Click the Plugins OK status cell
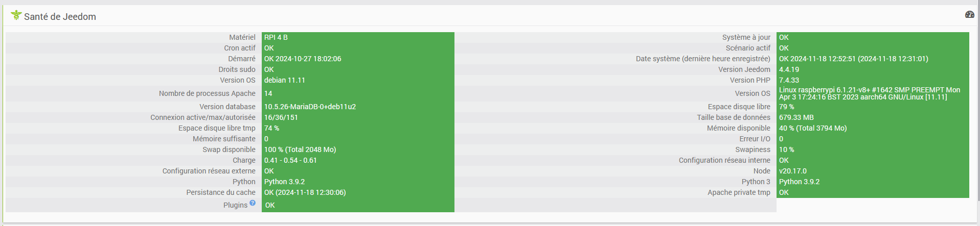Image resolution: width=980 pixels, height=226 pixels. [358, 205]
